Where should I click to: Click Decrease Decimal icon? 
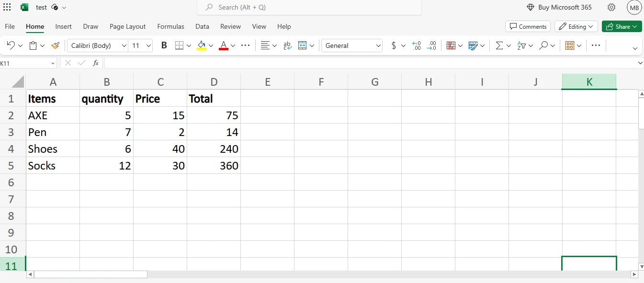(x=431, y=45)
